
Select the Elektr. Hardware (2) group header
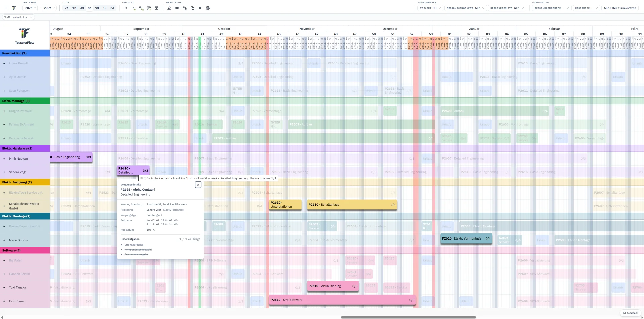click(25, 148)
